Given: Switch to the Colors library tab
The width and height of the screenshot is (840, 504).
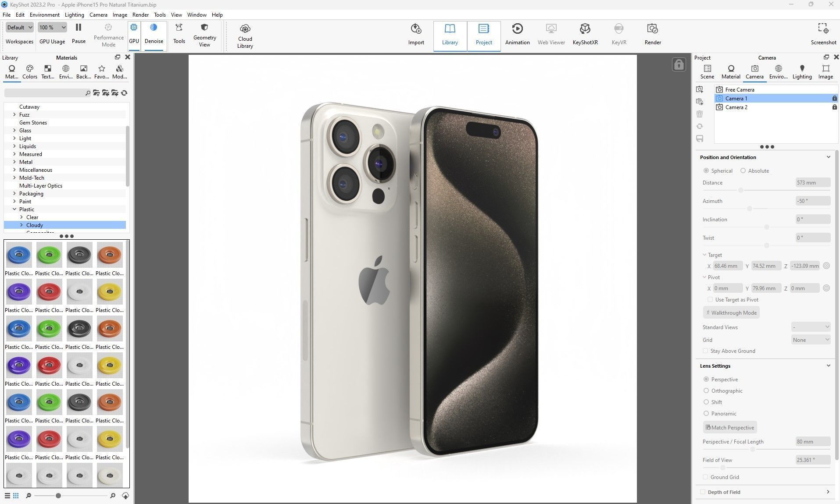Looking at the screenshot, I should point(29,72).
